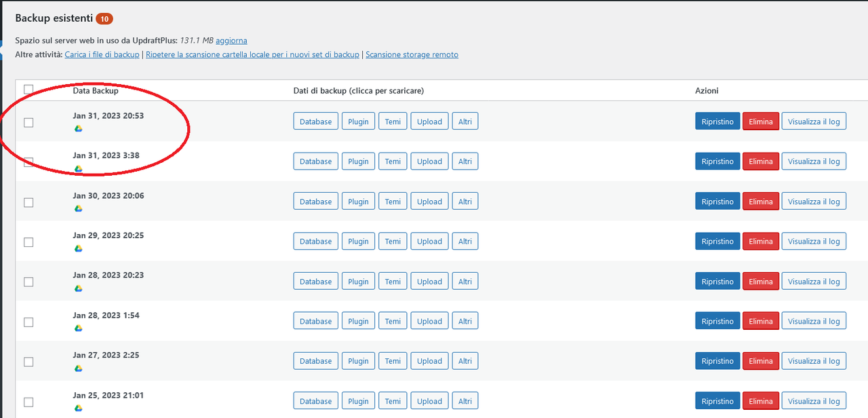
Task: Click Ripristino for Jan 25 21:01 backup
Action: [717, 401]
